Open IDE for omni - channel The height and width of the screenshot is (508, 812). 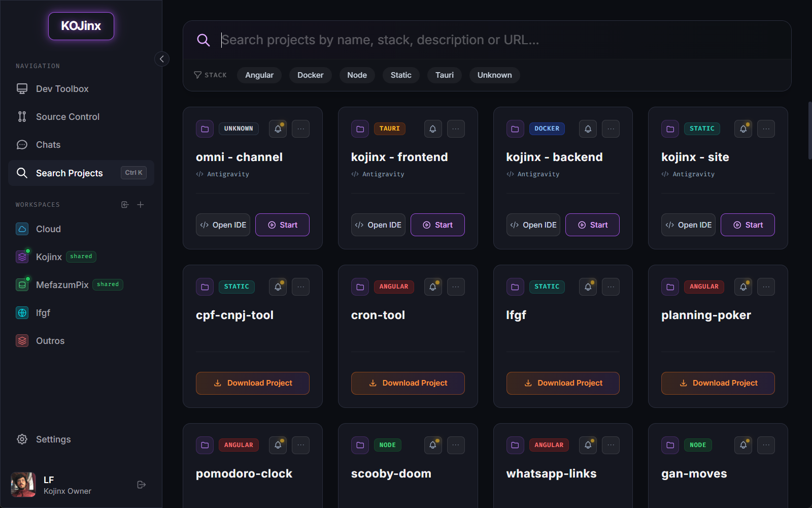(x=223, y=225)
